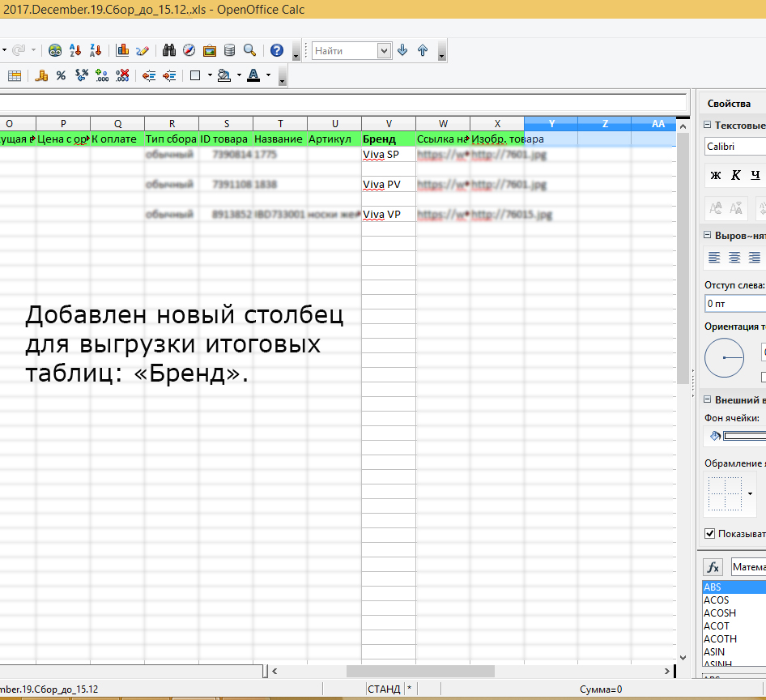This screenshot has width=766, height=700.
Task: Toggle italic K in the sidebar
Action: (x=735, y=175)
